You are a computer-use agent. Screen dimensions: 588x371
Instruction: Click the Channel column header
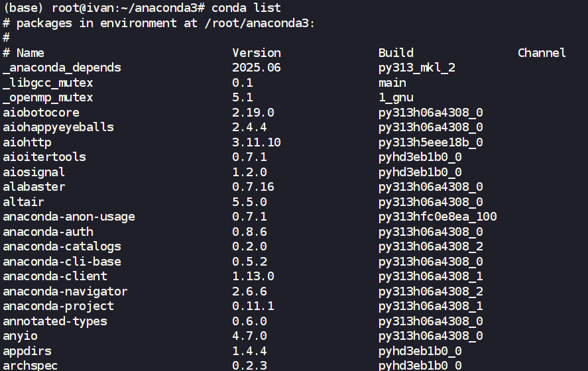(542, 53)
